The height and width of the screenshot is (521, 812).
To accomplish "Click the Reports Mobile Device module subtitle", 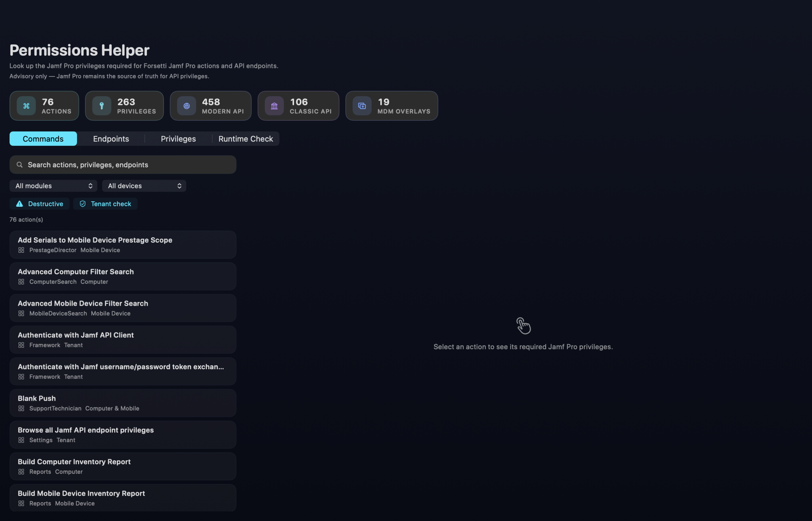I will (x=62, y=504).
